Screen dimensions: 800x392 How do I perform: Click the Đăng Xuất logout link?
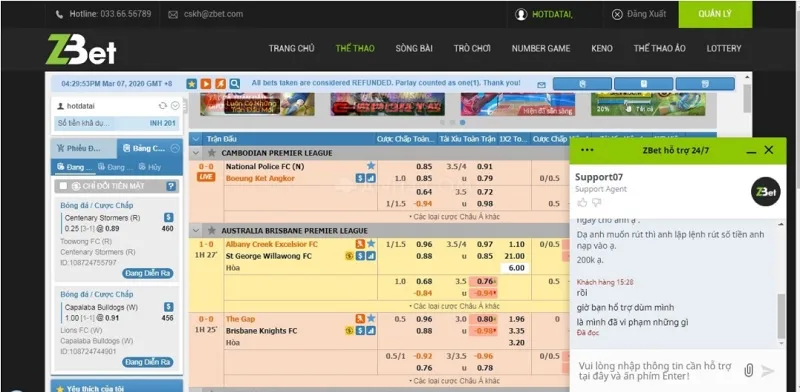tap(639, 14)
